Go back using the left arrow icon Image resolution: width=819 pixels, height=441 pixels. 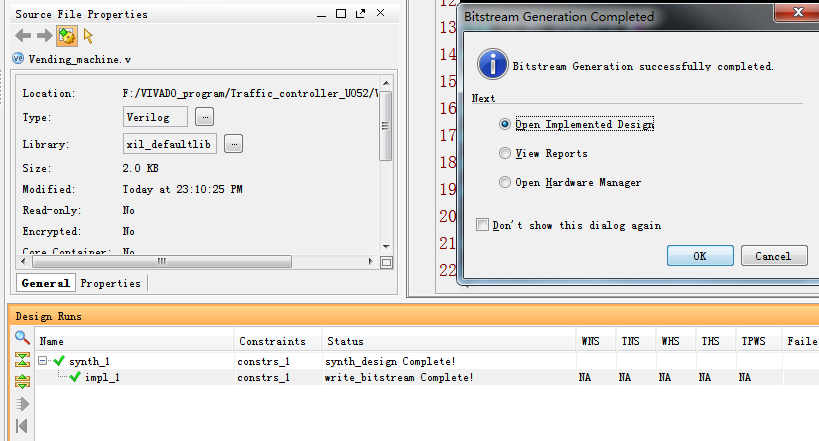[x=23, y=36]
